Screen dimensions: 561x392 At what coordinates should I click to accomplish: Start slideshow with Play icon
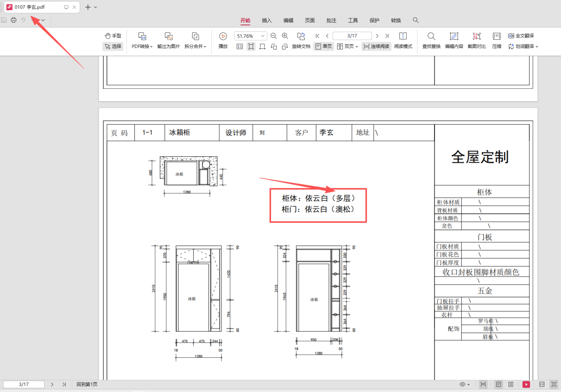(223, 36)
